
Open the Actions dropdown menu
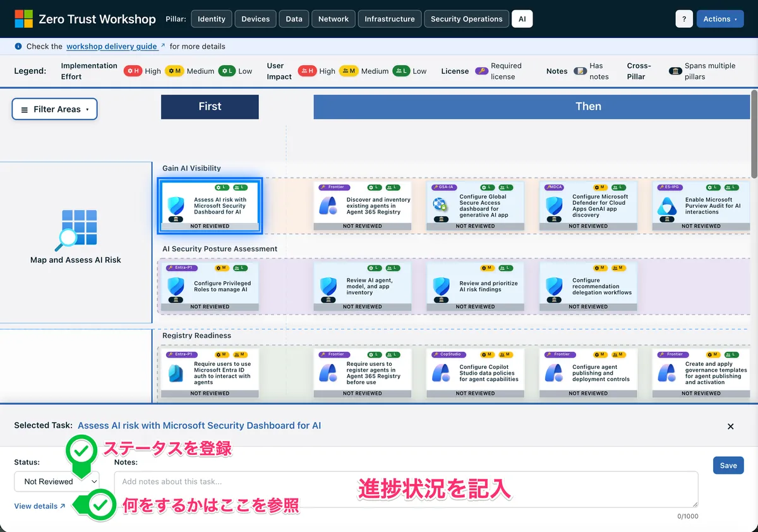tap(719, 19)
